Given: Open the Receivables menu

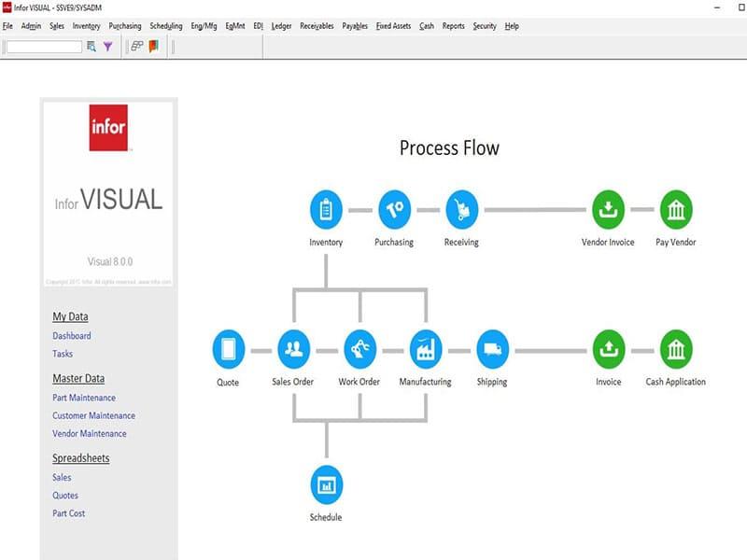Looking at the screenshot, I should pyautogui.click(x=317, y=26).
